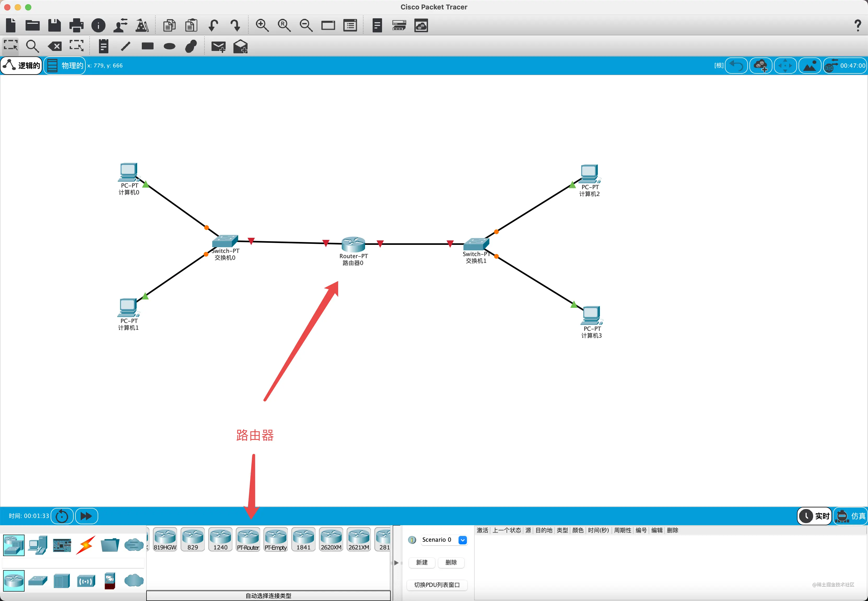The width and height of the screenshot is (868, 601).
Task: Pick the 829 router model
Action: pos(193,539)
